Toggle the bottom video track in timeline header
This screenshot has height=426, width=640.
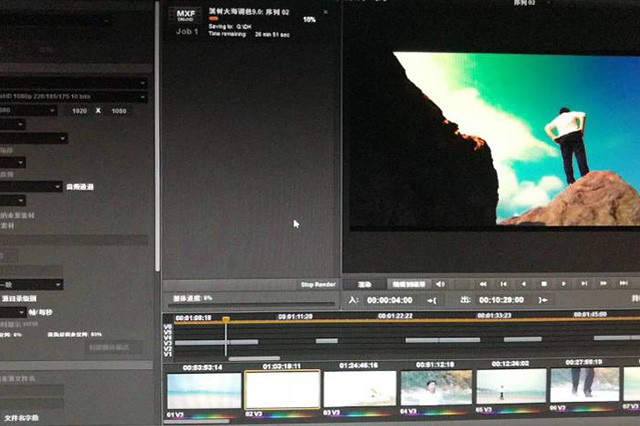168,354
